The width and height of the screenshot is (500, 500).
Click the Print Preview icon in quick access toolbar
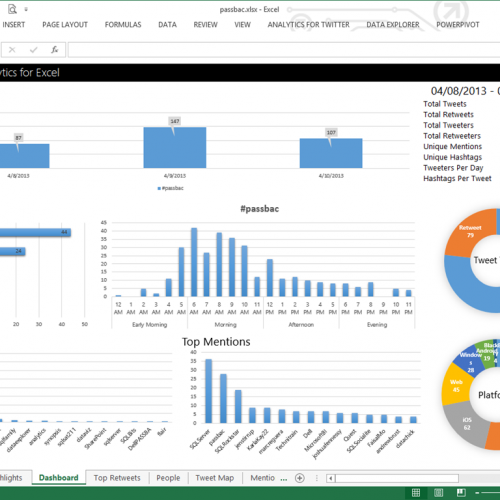[x=12, y=9]
